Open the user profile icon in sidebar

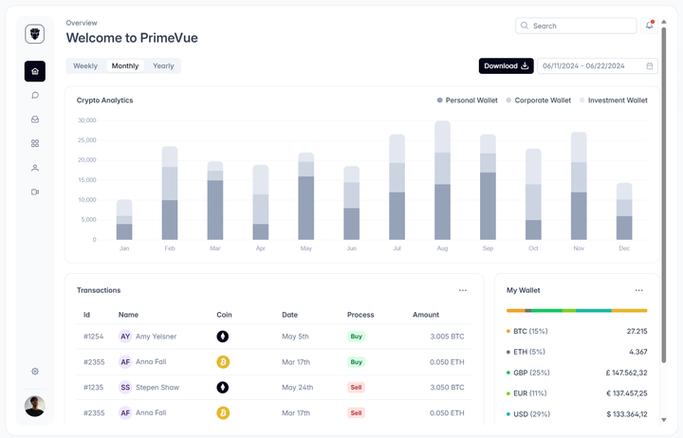pos(35,168)
